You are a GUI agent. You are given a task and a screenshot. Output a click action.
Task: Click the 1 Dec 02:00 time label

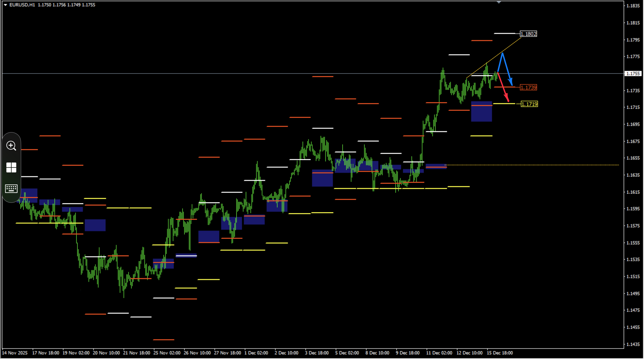[256, 353]
